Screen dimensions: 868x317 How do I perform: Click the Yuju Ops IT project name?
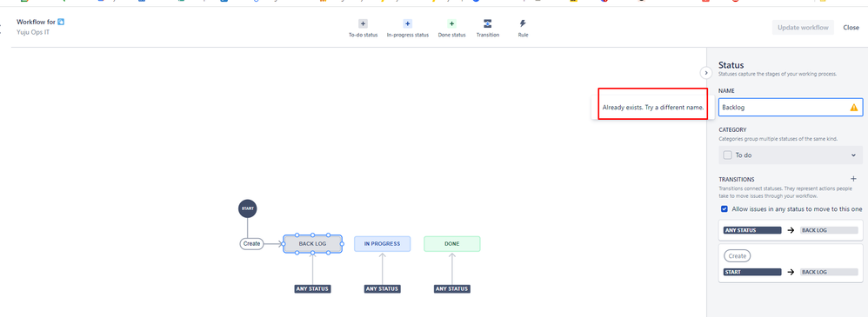33,32
